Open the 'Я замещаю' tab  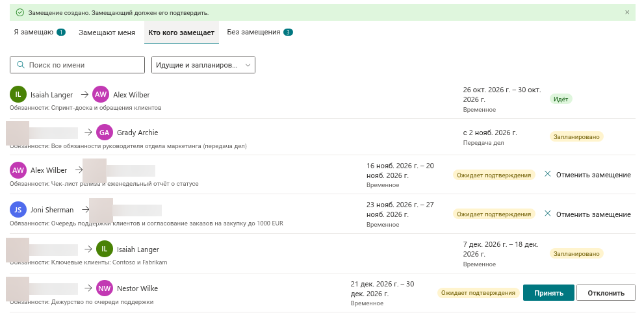tap(40, 32)
